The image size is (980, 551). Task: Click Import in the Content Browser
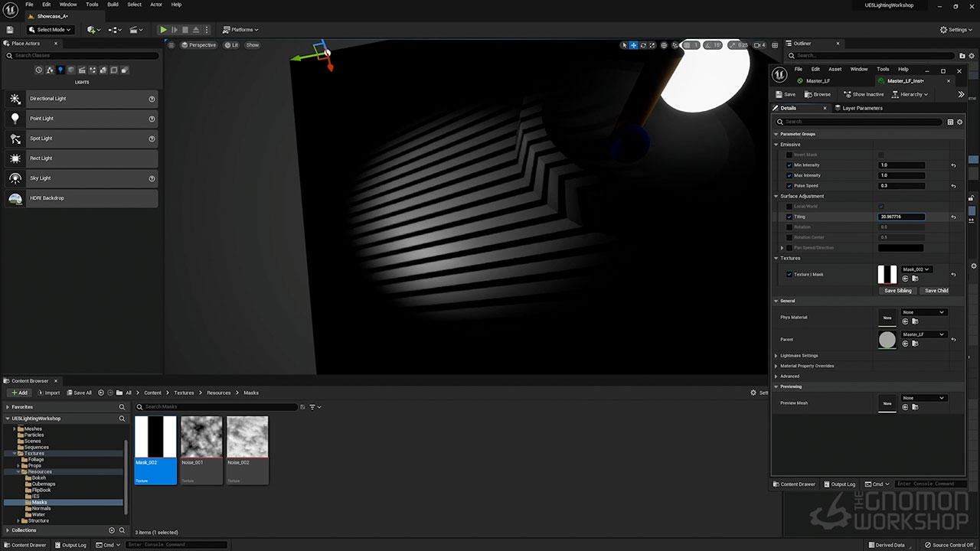pyautogui.click(x=47, y=393)
